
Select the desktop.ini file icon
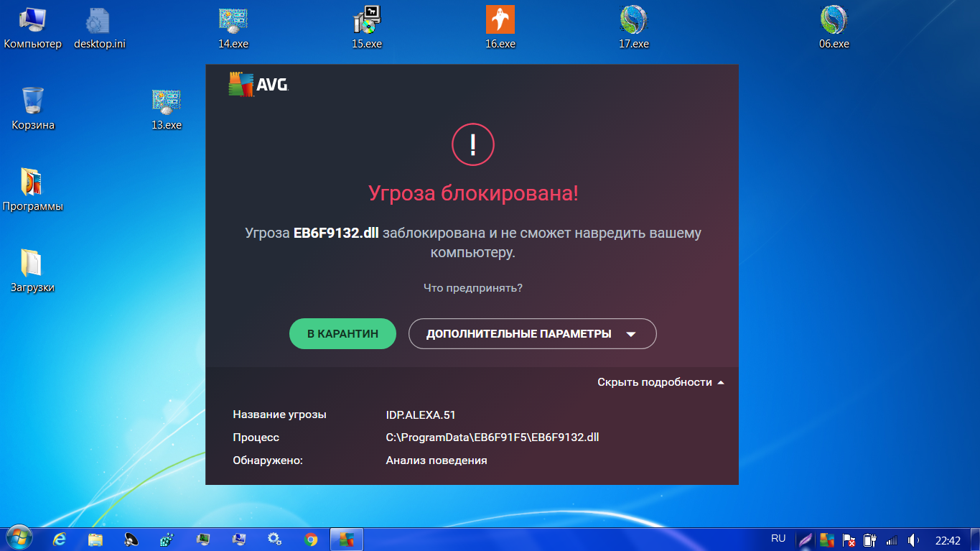[x=100, y=29]
